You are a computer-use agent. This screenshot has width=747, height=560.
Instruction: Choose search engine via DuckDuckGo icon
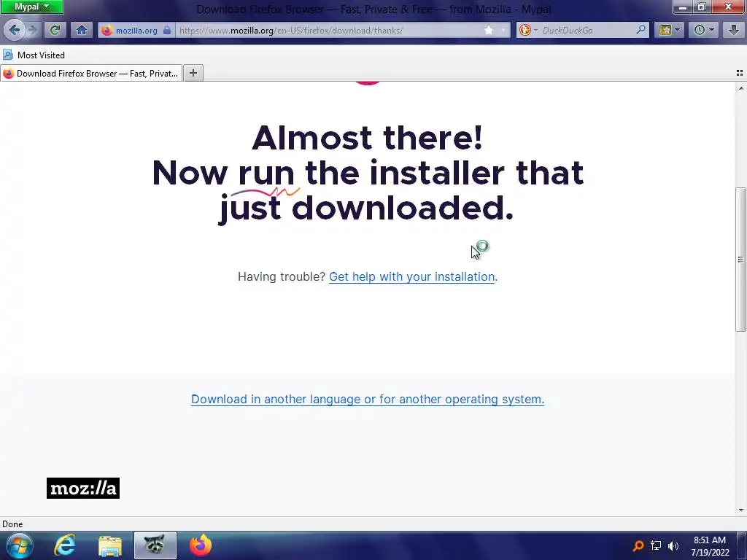tap(528, 31)
